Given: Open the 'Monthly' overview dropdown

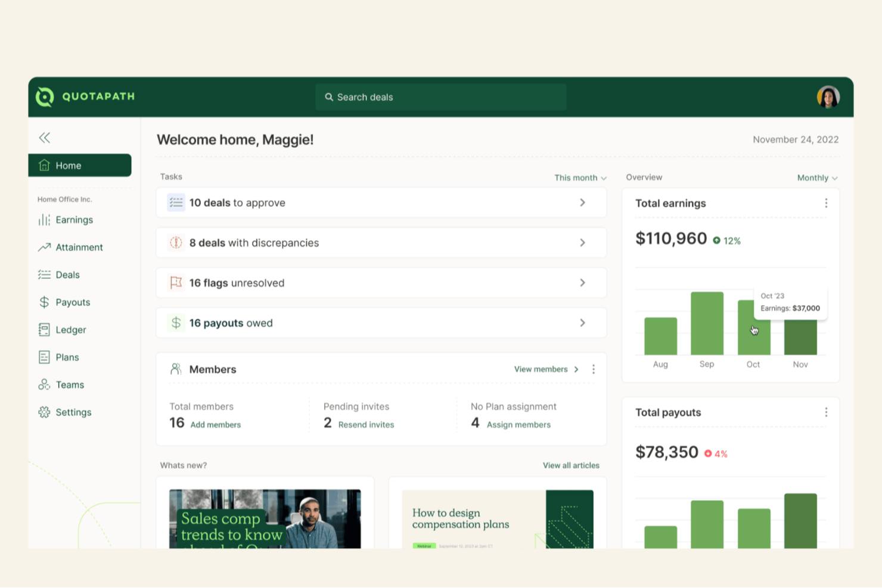Looking at the screenshot, I should (816, 177).
